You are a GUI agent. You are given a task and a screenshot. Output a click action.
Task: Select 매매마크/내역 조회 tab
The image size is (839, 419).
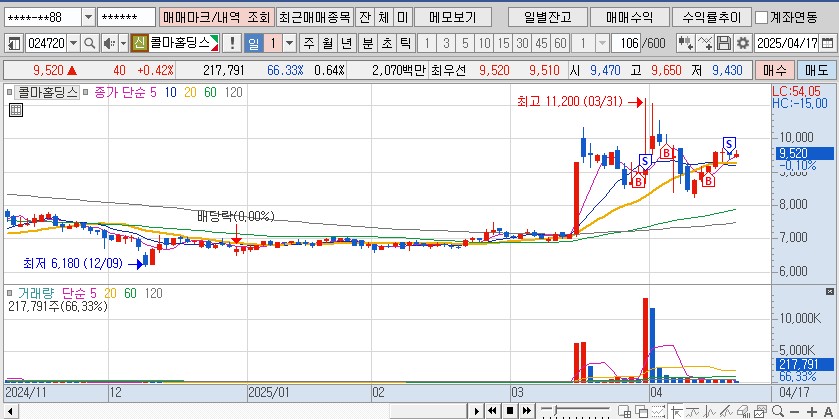point(217,18)
